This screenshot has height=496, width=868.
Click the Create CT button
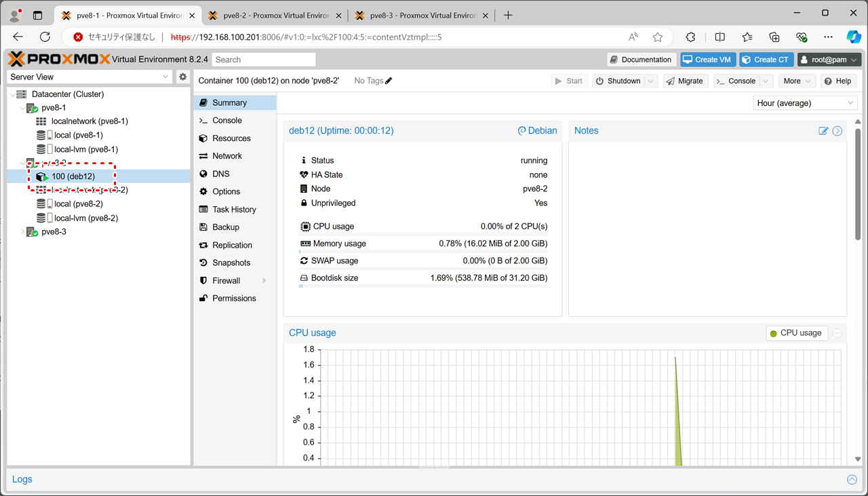[x=766, y=60]
